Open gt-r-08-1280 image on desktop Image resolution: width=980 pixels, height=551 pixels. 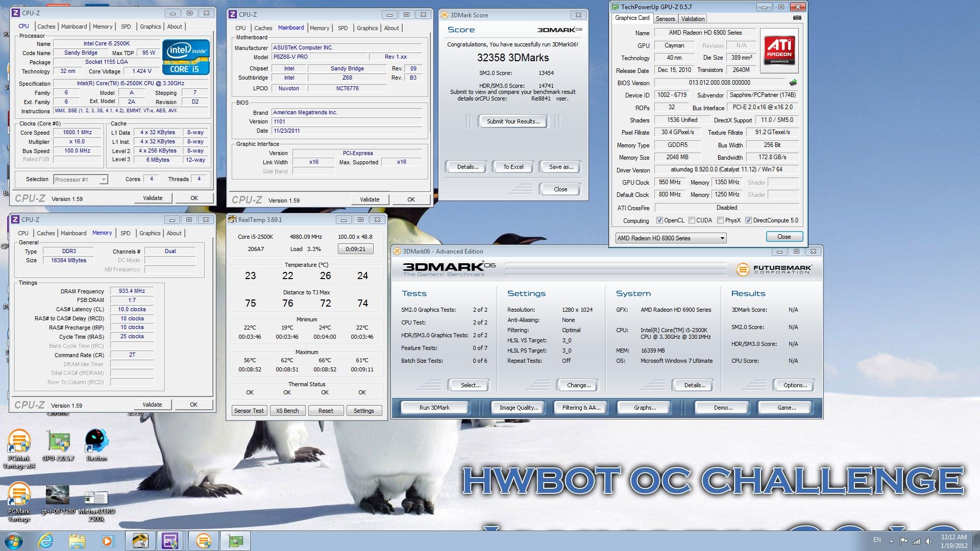(58, 499)
